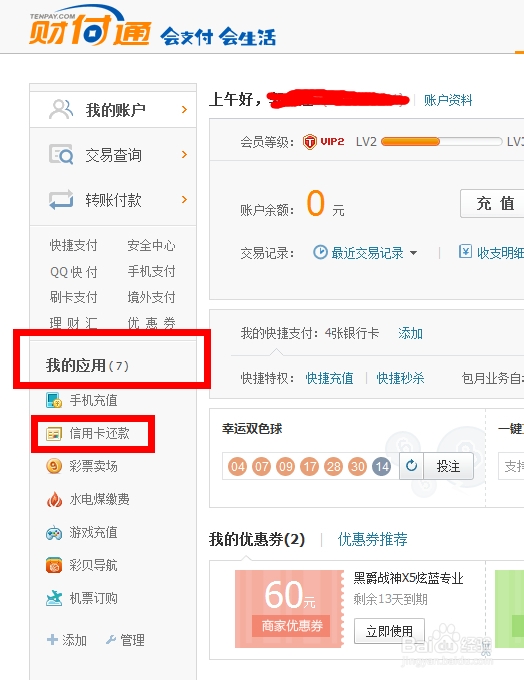Open 快捷秒杀 link

point(400,378)
